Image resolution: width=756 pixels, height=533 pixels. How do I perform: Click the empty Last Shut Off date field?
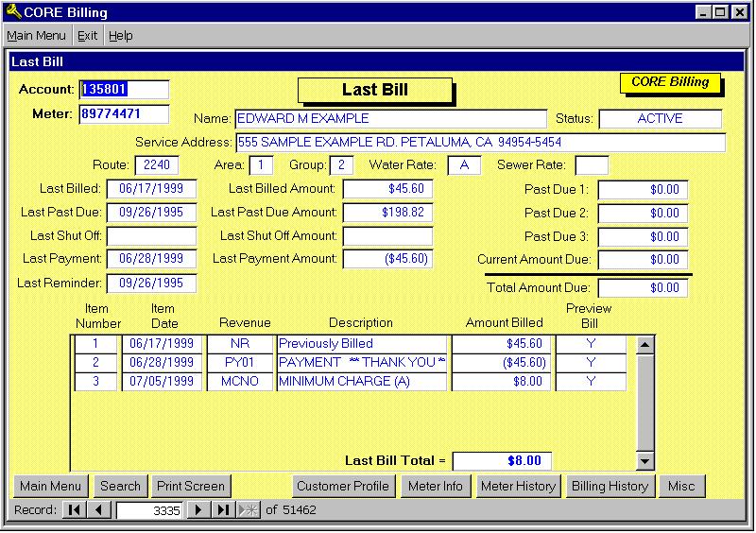pyautogui.click(x=151, y=236)
